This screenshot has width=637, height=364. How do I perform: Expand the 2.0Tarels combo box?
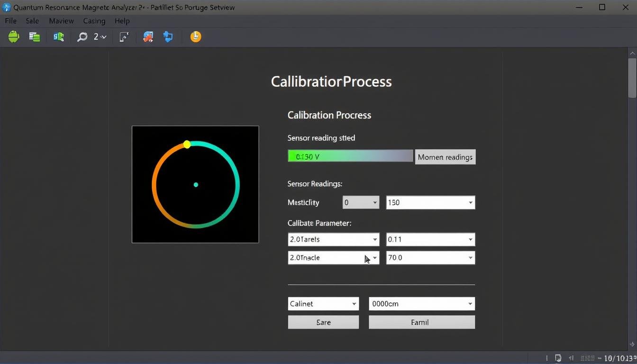333,239
